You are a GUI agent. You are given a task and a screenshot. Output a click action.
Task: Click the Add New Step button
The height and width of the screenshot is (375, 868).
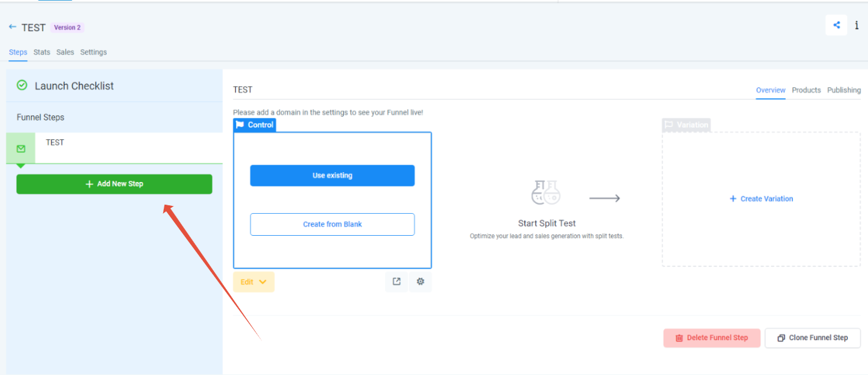click(x=114, y=184)
